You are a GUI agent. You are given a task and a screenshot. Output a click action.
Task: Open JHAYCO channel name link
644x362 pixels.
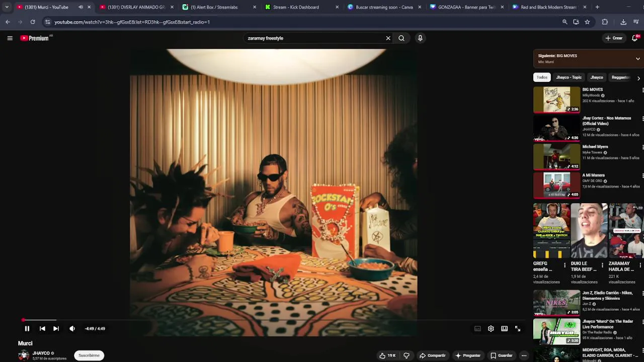pos(41,353)
